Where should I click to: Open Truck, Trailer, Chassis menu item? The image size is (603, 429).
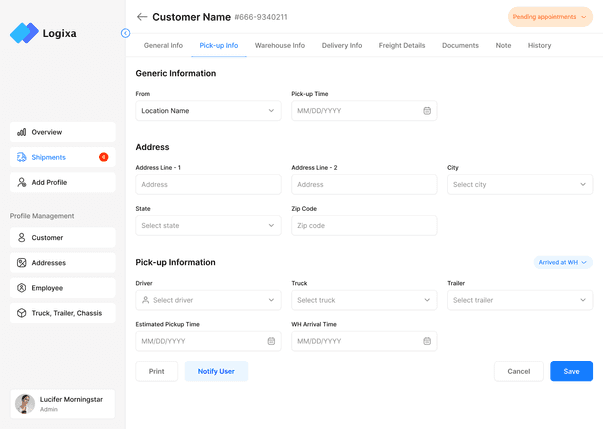click(x=63, y=313)
